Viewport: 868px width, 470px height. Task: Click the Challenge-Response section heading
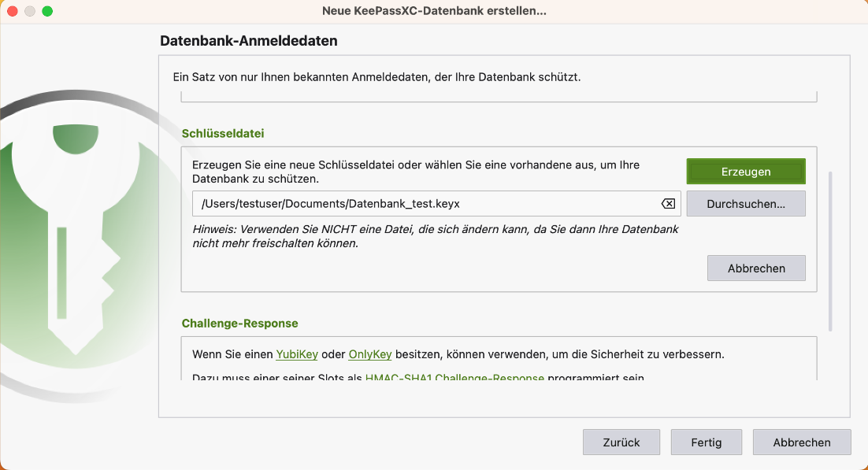[x=239, y=324]
